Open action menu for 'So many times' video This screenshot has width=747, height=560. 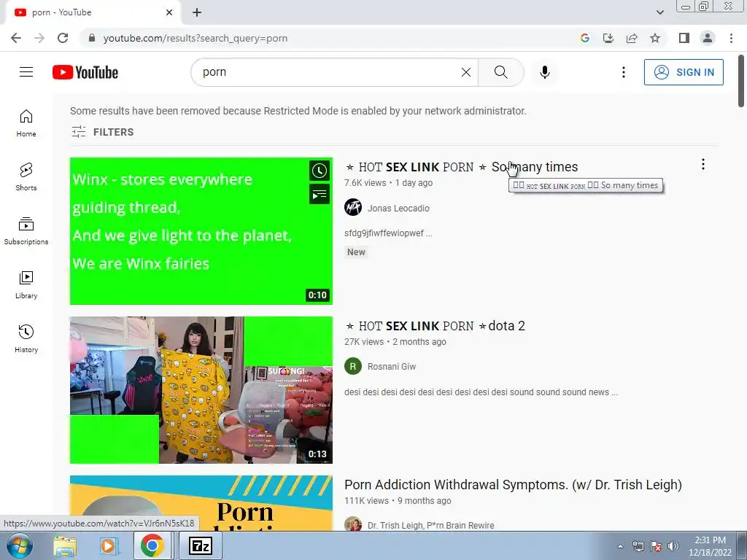coord(703,164)
